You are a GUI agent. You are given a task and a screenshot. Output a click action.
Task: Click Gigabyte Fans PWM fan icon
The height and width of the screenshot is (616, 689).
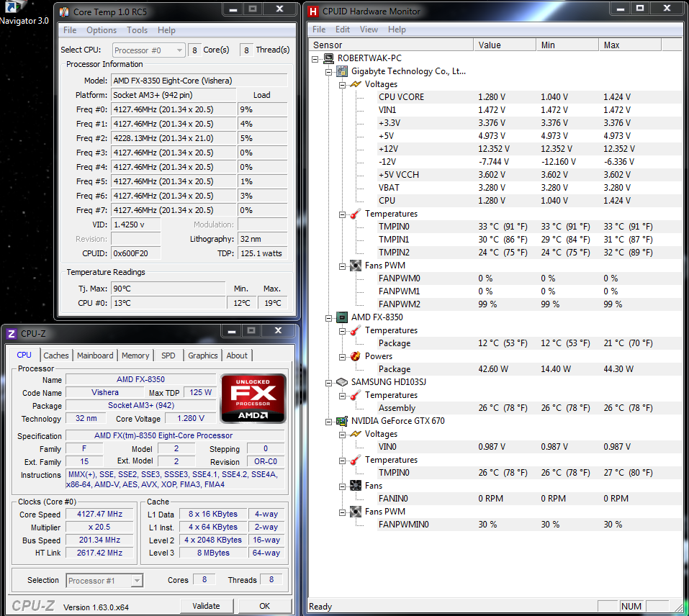[x=355, y=266]
